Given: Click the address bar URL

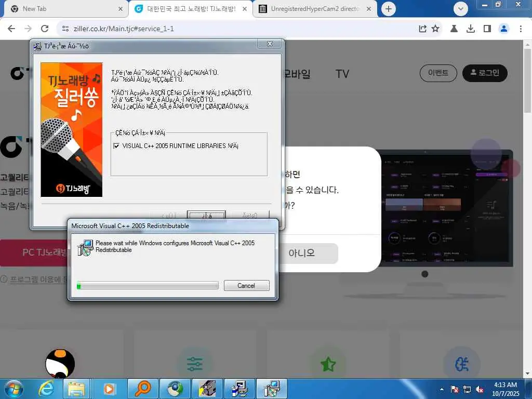Looking at the screenshot, I should tap(124, 29).
